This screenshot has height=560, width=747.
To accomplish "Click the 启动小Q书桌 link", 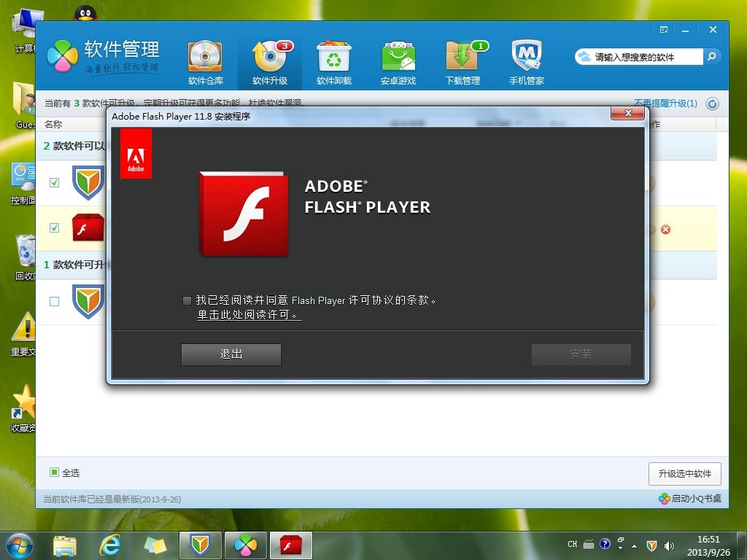I will coord(690,499).
